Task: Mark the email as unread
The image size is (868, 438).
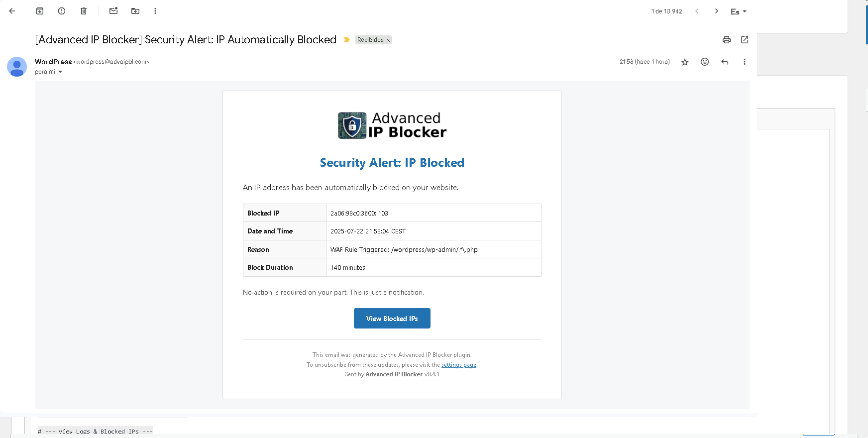Action: pos(113,11)
